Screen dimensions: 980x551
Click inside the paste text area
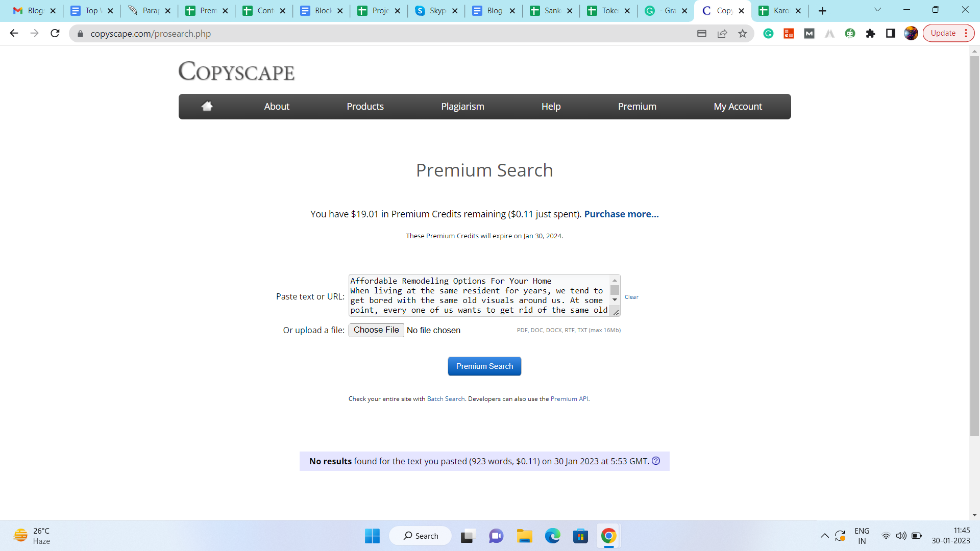(479, 295)
